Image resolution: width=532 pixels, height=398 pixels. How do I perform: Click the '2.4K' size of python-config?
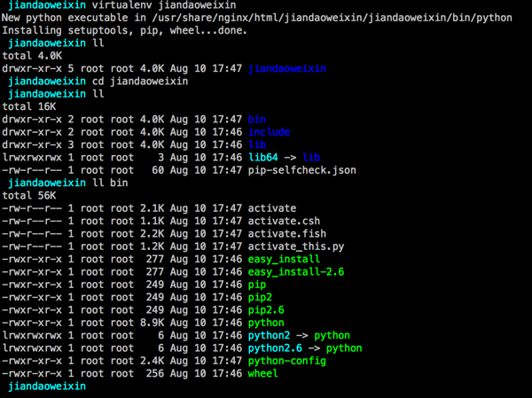pos(152,361)
